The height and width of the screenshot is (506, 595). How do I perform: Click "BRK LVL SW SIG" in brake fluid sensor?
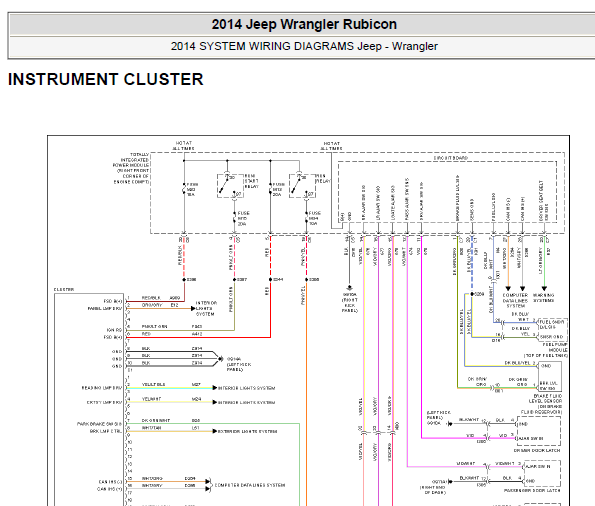[x=549, y=386]
